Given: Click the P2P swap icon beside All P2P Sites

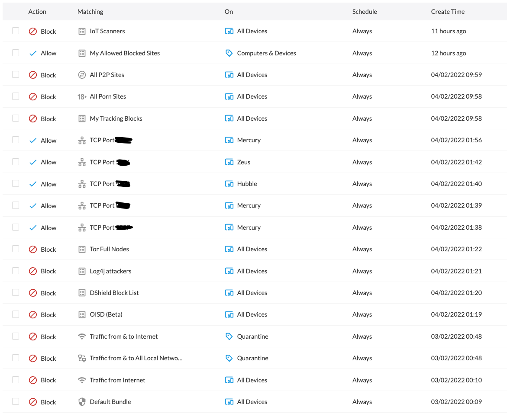Looking at the screenshot, I should [x=82, y=75].
